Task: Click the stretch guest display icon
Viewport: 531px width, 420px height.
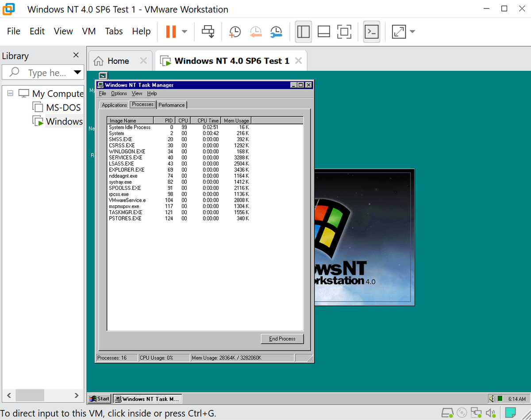Action: pyautogui.click(x=399, y=31)
